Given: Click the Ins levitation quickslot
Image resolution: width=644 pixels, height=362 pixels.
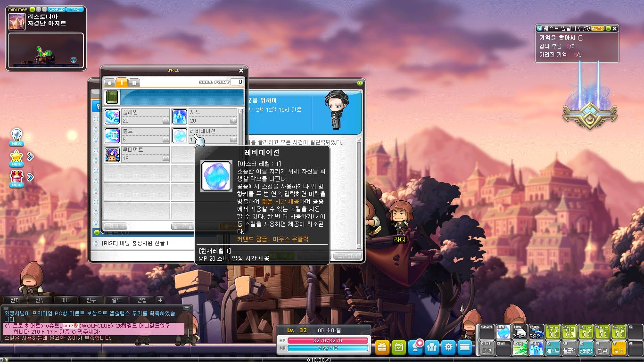Looking at the screenshot, I should (x=504, y=332).
